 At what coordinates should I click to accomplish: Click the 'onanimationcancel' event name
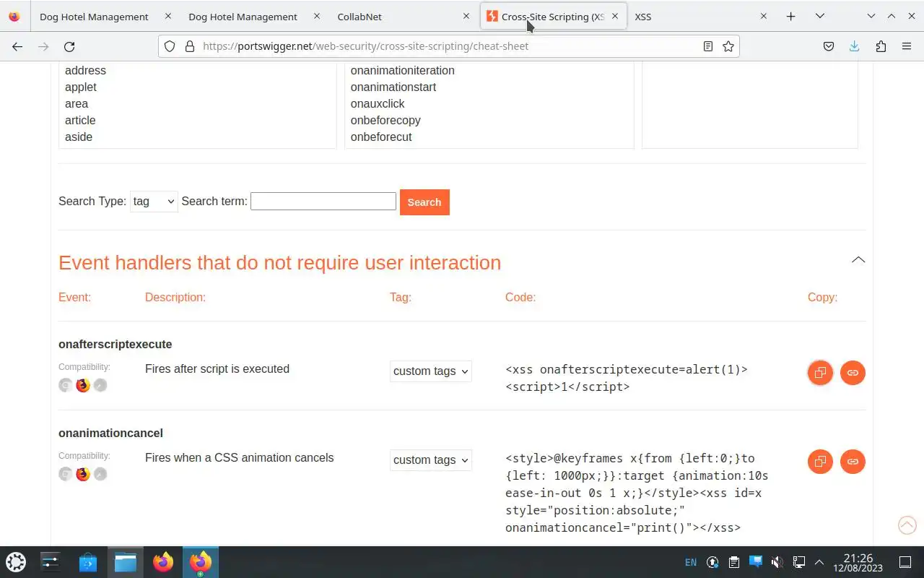[110, 433]
